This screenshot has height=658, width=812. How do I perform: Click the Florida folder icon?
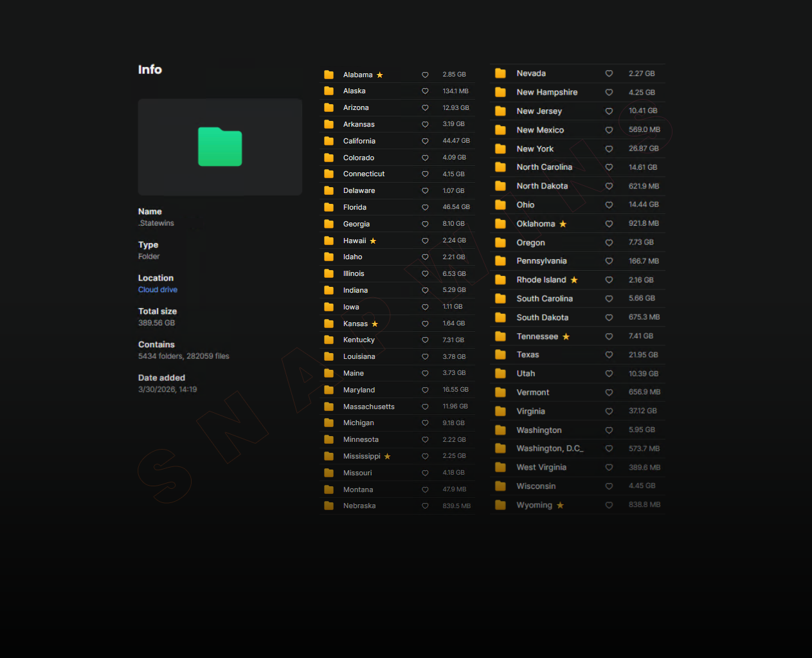pyautogui.click(x=329, y=207)
